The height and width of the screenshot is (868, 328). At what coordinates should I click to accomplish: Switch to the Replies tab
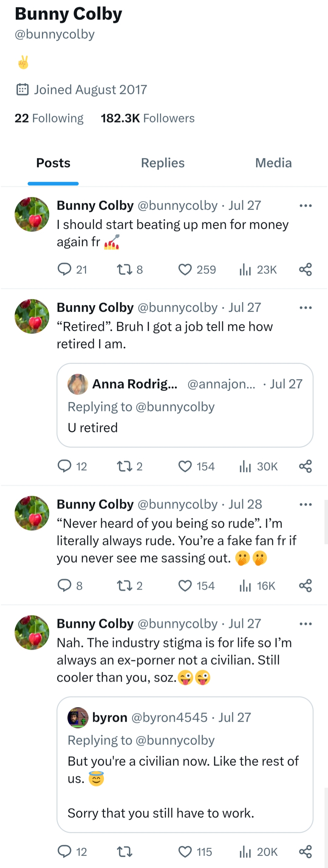pyautogui.click(x=163, y=163)
